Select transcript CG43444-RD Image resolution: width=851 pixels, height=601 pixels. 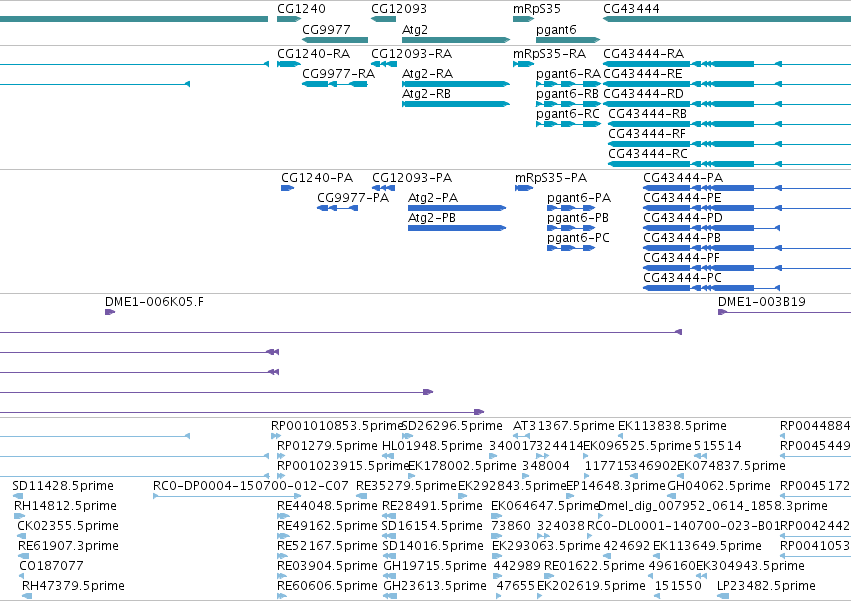(x=643, y=94)
